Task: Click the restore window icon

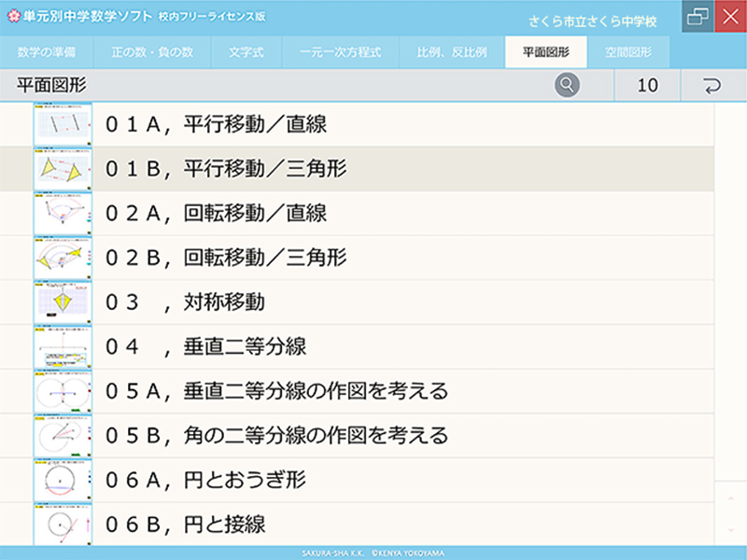Action: click(697, 17)
